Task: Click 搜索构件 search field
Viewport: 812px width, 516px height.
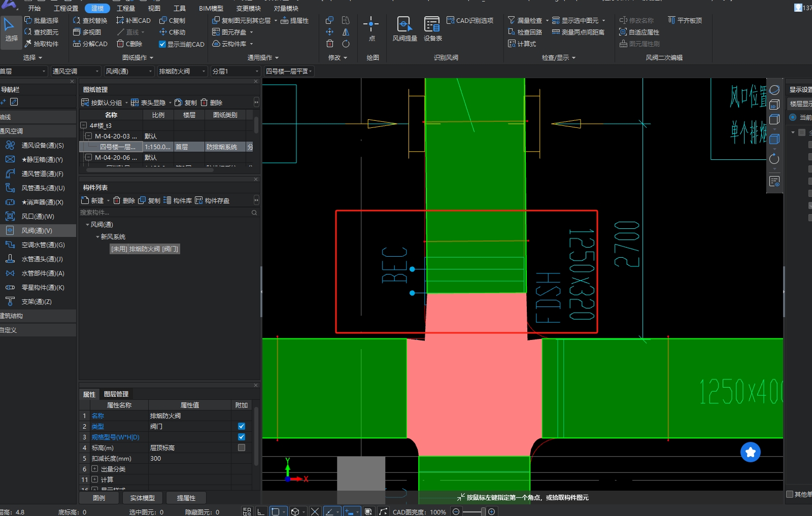Action: point(168,213)
